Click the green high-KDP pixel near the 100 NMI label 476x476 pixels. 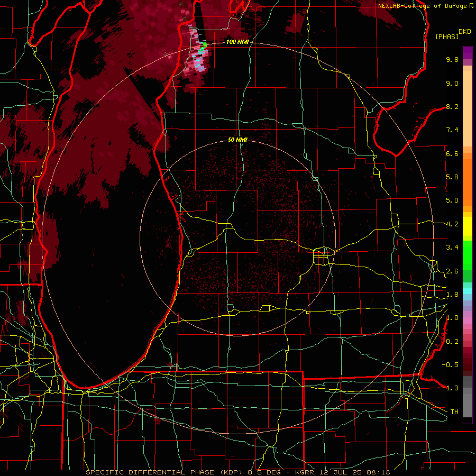[205, 44]
